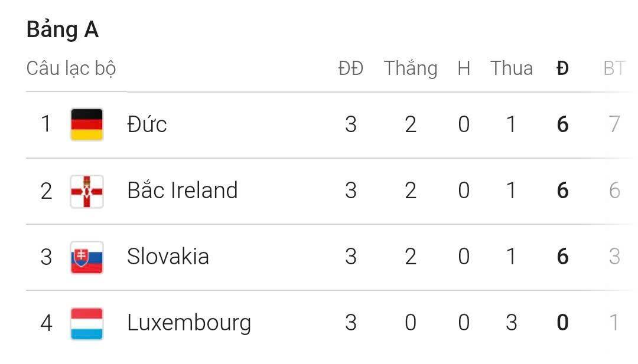Click the faded BT goals header
Image resolution: width=638 pixels, height=364 pixels.
[614, 68]
